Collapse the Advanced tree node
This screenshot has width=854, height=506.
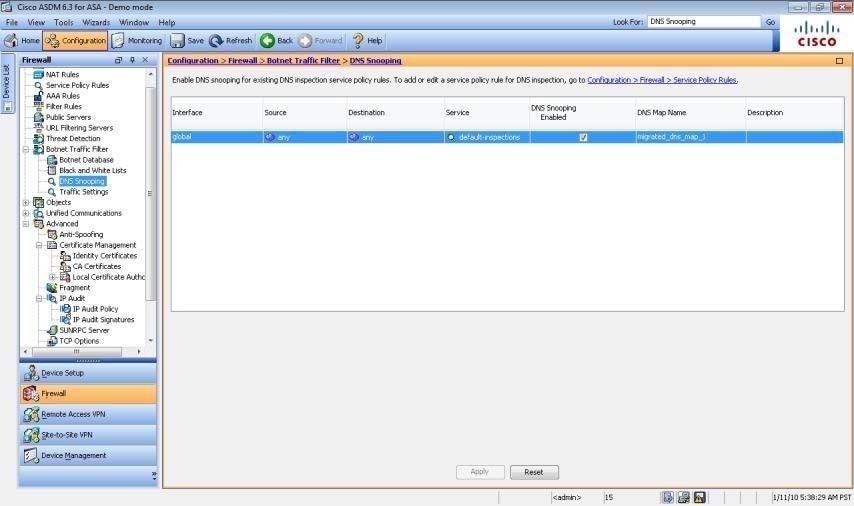pyautogui.click(x=26, y=224)
